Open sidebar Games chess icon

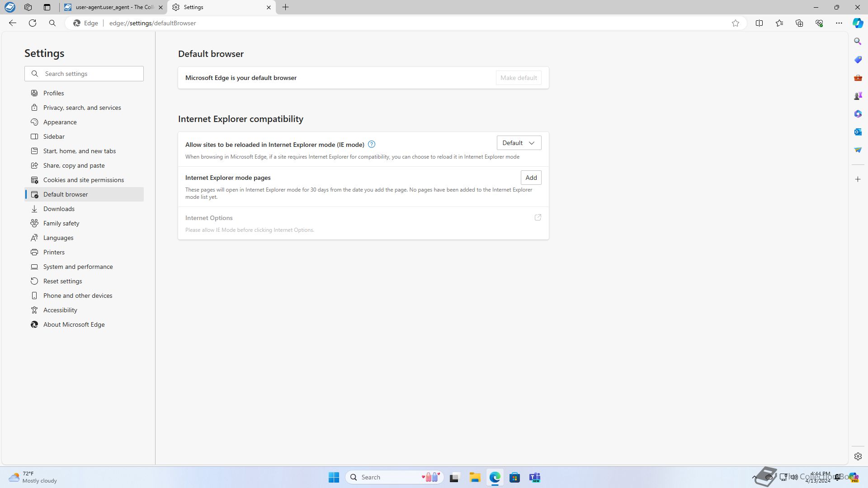858,96
